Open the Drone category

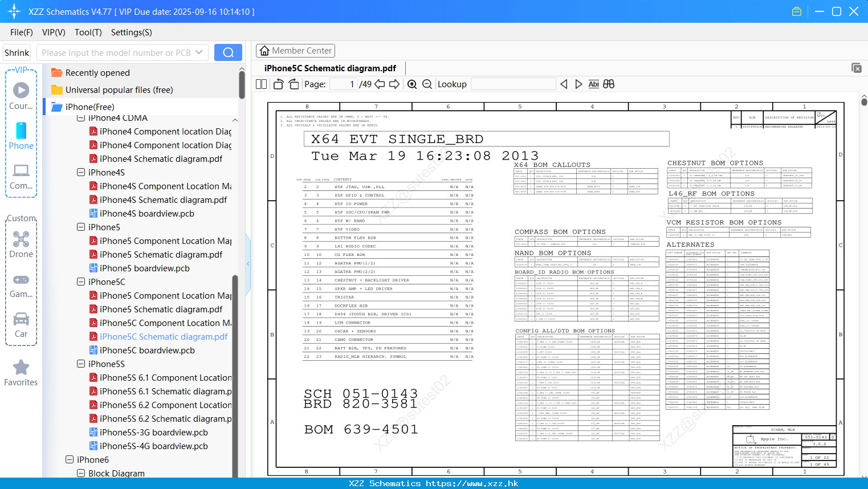(21, 244)
